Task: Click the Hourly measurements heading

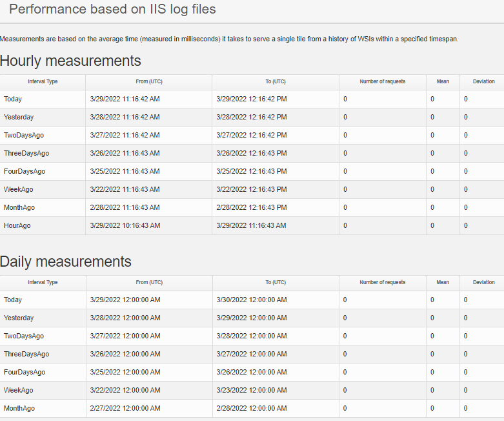Action: [70, 61]
